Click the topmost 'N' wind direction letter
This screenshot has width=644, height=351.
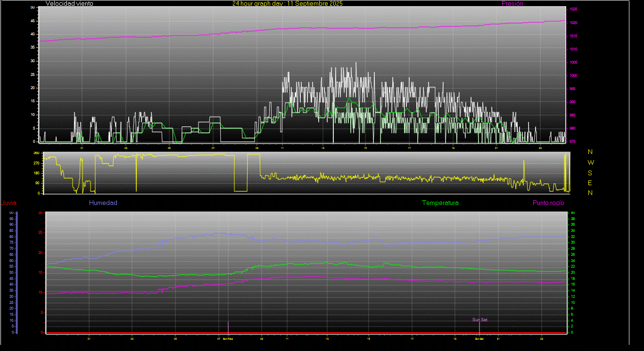tap(591, 152)
